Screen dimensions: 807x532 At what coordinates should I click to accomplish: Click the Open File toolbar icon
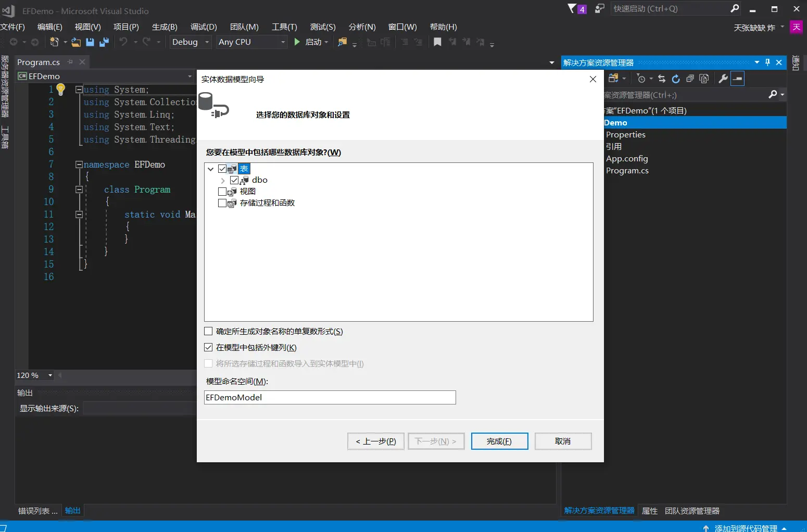pyautogui.click(x=76, y=42)
